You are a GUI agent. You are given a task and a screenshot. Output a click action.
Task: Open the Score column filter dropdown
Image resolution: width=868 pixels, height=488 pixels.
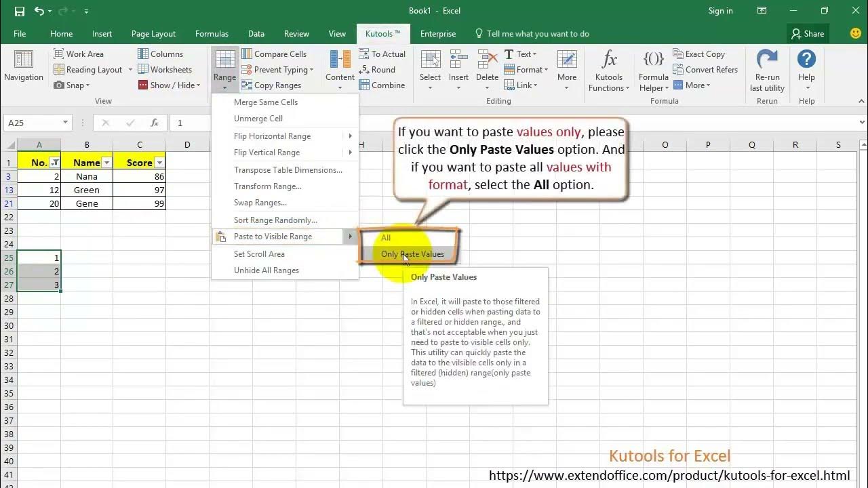tap(159, 163)
